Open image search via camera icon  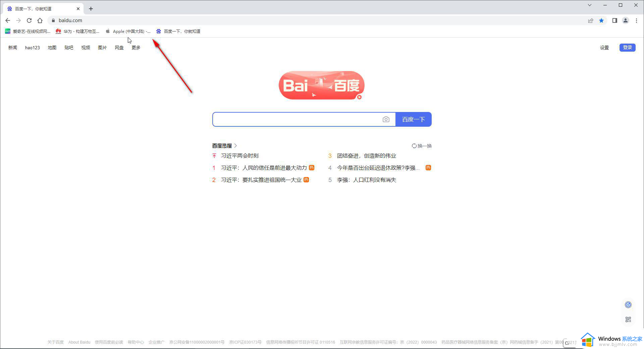tap(386, 119)
